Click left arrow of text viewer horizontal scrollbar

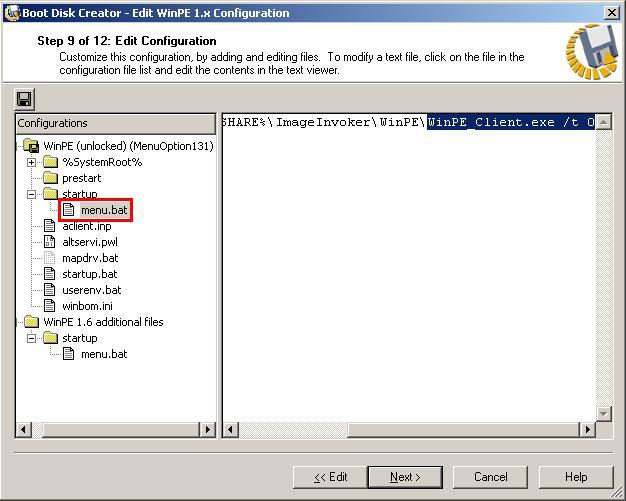[230, 430]
